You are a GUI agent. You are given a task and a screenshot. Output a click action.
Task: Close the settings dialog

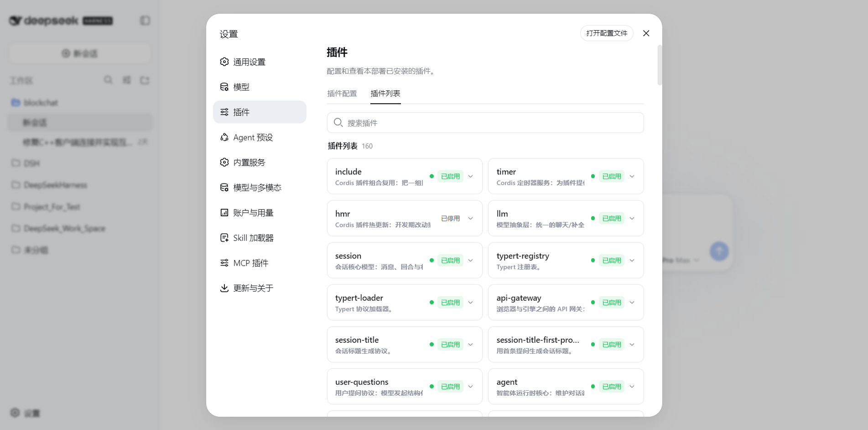click(646, 33)
